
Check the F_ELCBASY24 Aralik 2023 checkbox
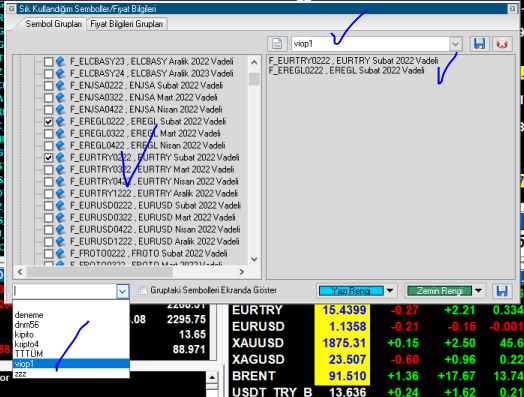click(49, 74)
